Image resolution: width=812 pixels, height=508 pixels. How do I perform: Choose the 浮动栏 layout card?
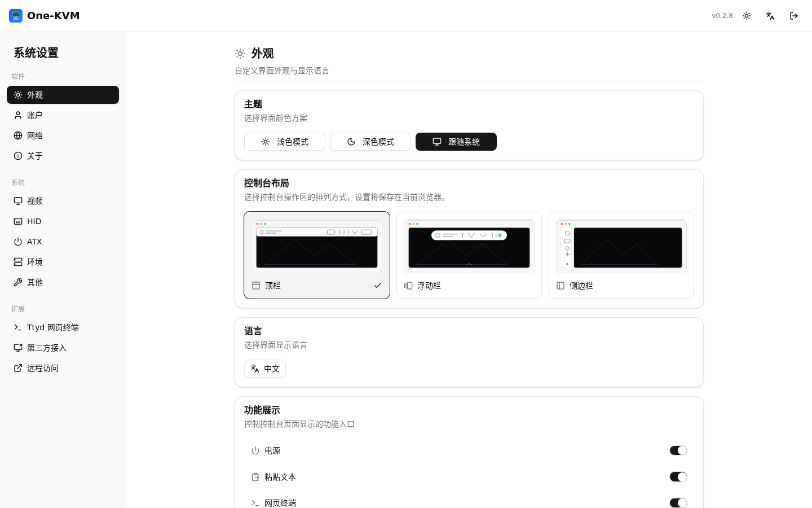click(469, 255)
